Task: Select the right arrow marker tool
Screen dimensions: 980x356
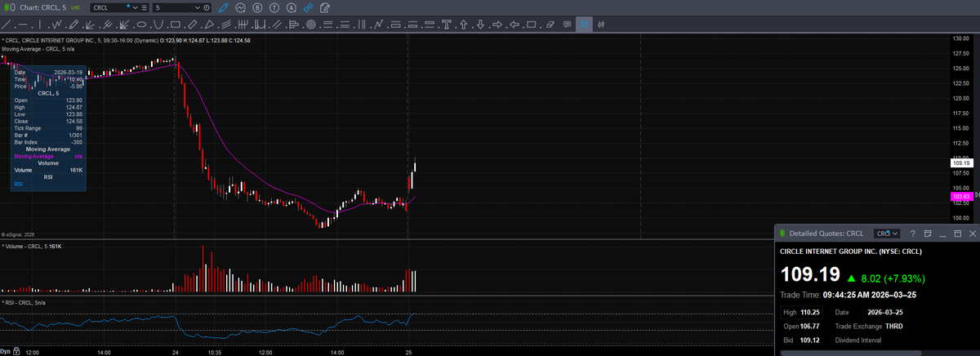Action: click(497, 24)
